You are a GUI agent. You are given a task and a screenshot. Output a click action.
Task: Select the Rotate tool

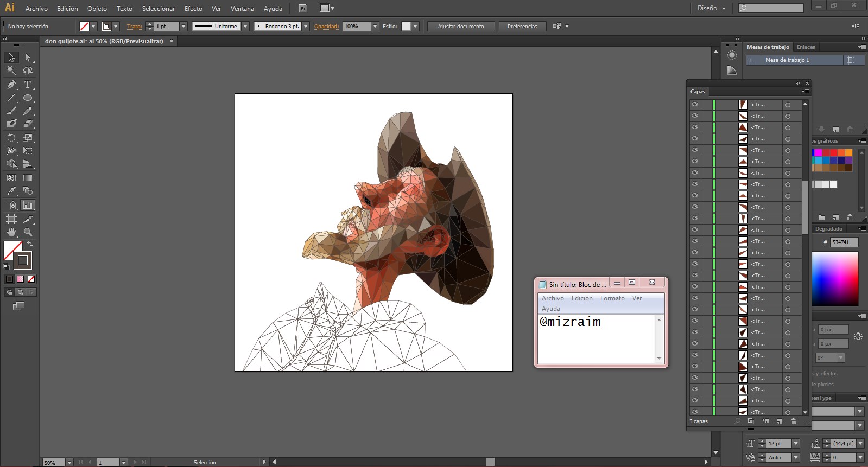[11, 138]
